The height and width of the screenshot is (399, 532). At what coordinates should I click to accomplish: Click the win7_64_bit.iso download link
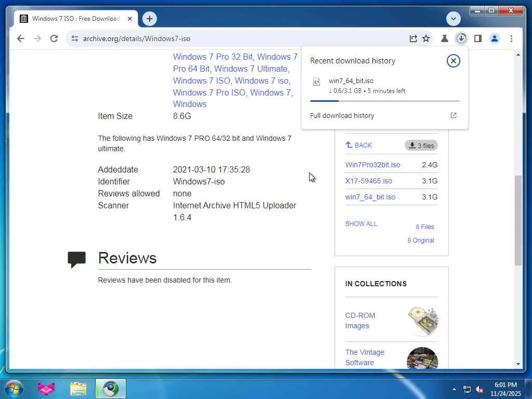point(370,197)
